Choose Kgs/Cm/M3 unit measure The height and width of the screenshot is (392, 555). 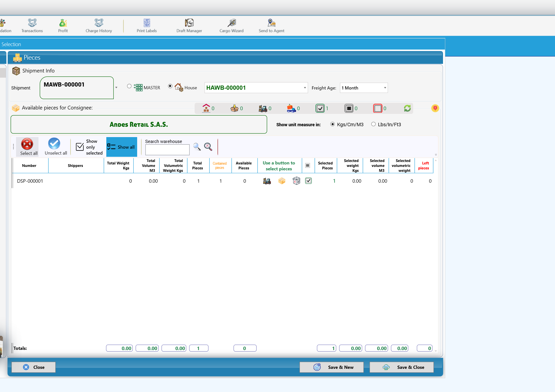point(333,124)
